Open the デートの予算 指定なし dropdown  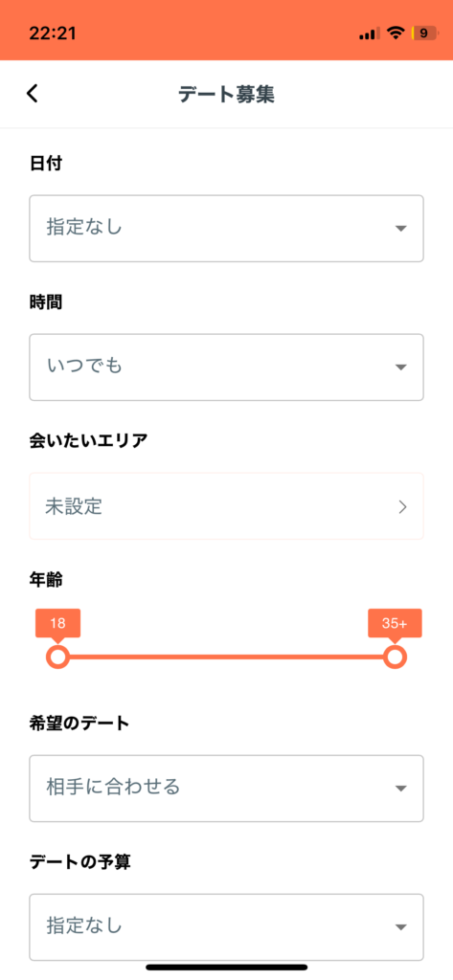click(x=226, y=926)
